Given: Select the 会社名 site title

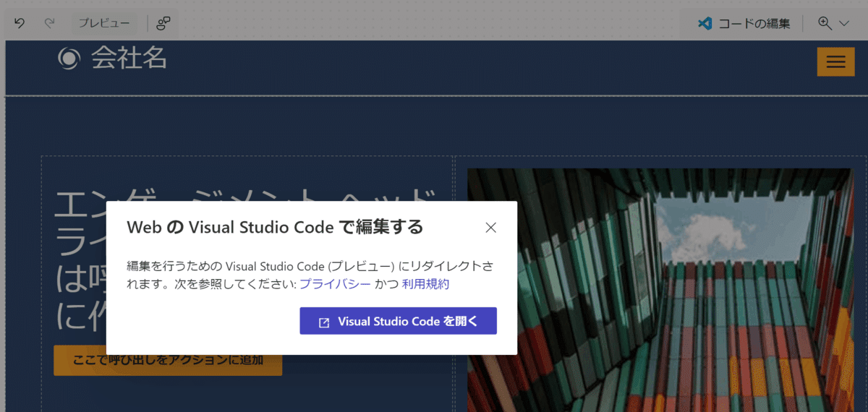Looking at the screenshot, I should click(129, 58).
